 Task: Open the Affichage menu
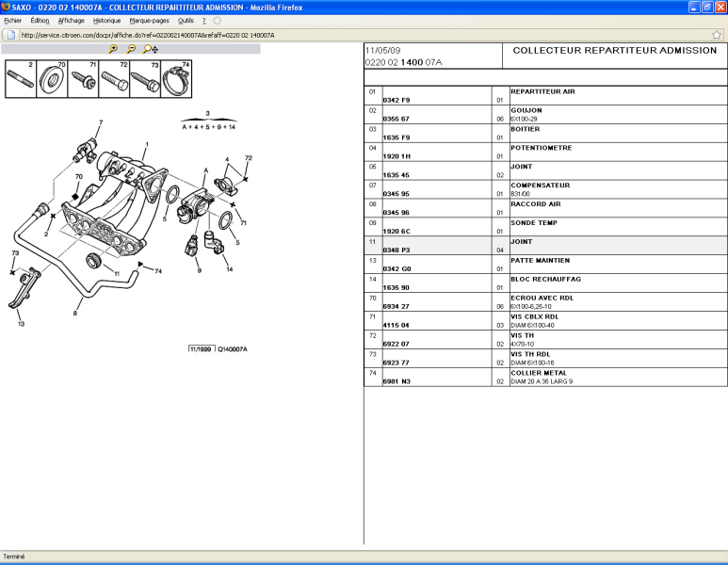click(x=72, y=21)
